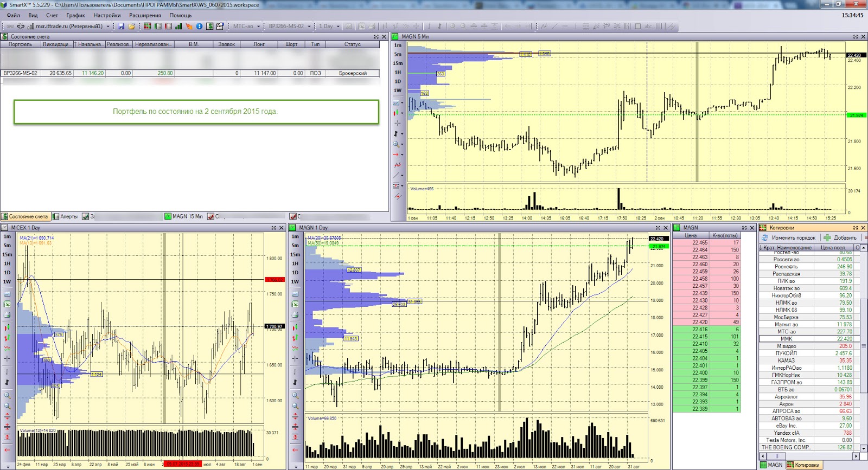Click crosshair tool in MAGN 5 Min sidebar
Screen dimensions: 868x470
point(397,123)
